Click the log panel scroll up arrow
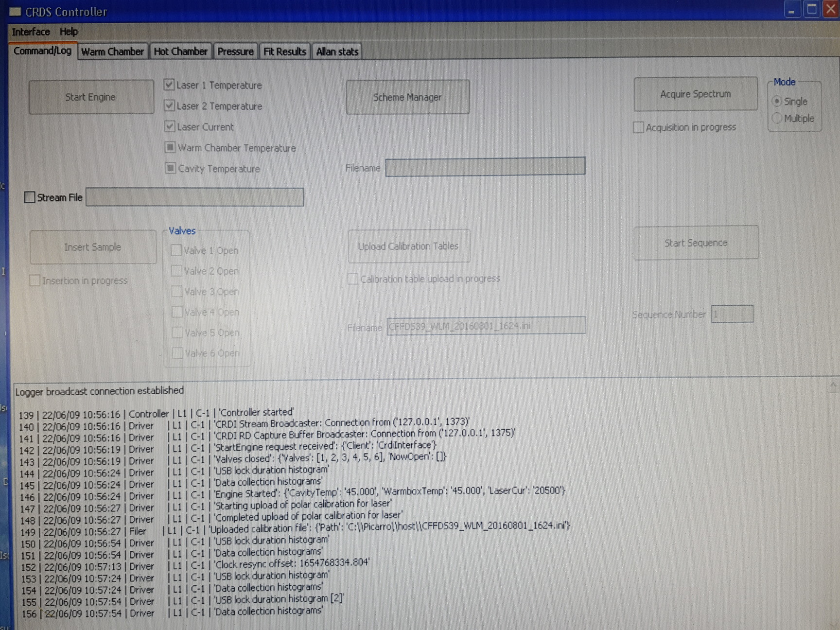Image resolution: width=840 pixels, height=630 pixels. pos(833,386)
